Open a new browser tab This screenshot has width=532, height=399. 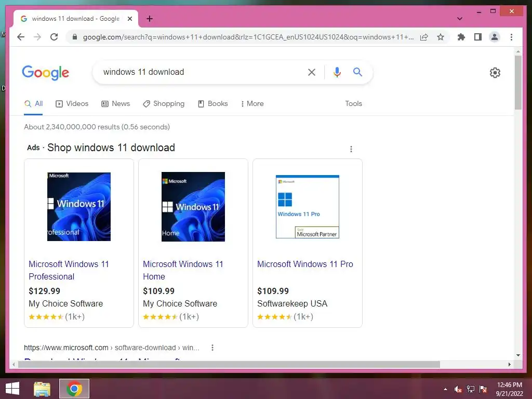click(149, 19)
